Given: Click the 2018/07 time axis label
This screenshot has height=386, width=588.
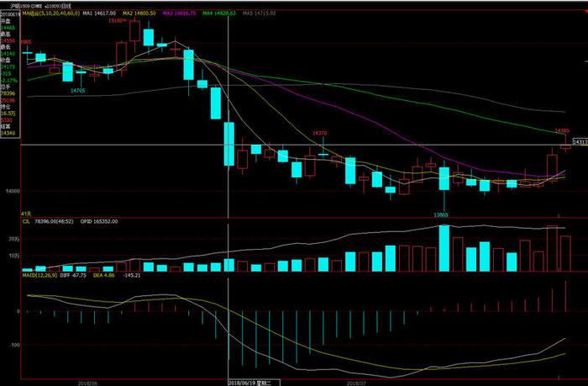Looking at the screenshot, I should tap(356, 383).
